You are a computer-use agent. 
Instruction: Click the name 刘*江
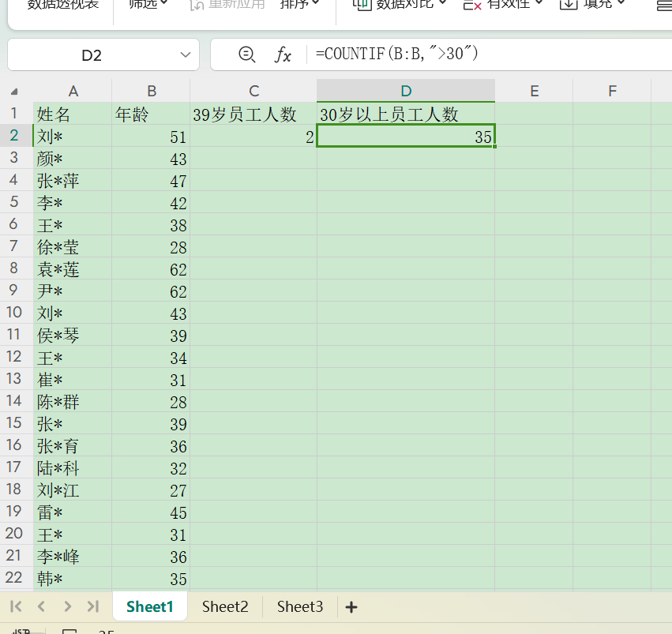tap(58, 490)
